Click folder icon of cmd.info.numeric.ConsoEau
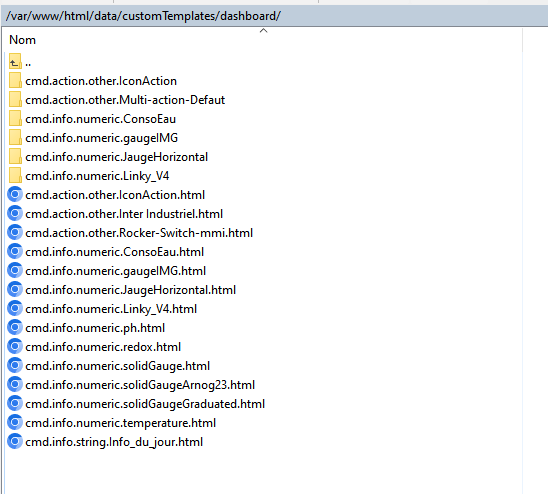The image size is (548, 494). click(15, 118)
